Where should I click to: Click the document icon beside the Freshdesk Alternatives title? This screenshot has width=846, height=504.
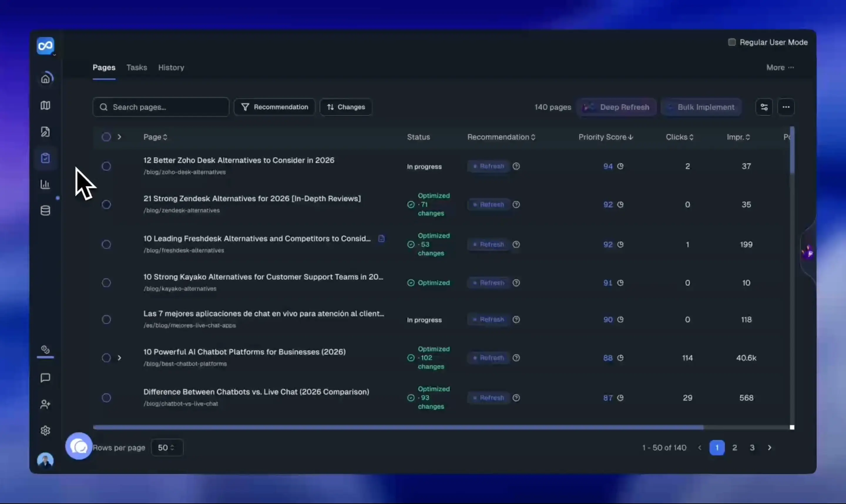coord(382,238)
